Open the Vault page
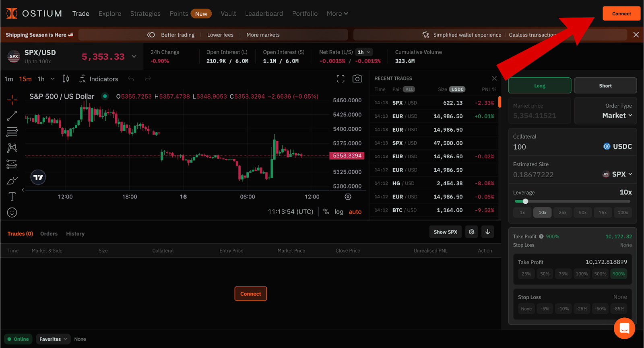The width and height of the screenshot is (644, 348). [228, 13]
